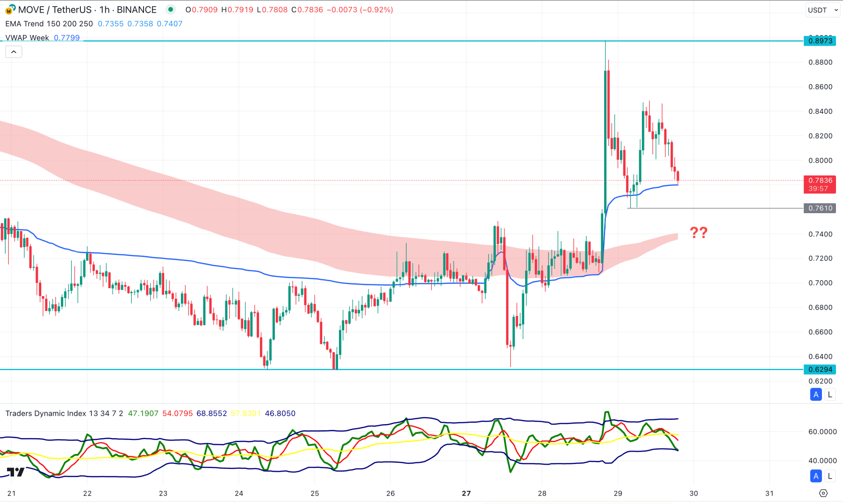843x504 pixels.
Task: Click the MOVE token logo icon
Action: pyautogui.click(x=10, y=9)
